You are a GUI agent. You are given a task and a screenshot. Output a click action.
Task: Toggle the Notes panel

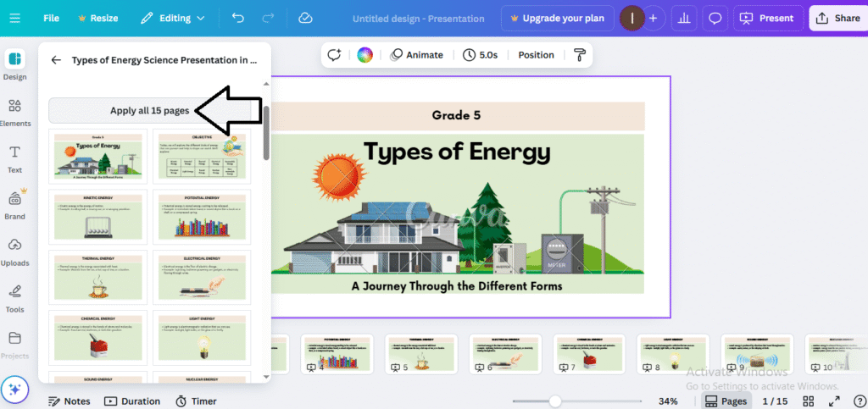(x=69, y=401)
